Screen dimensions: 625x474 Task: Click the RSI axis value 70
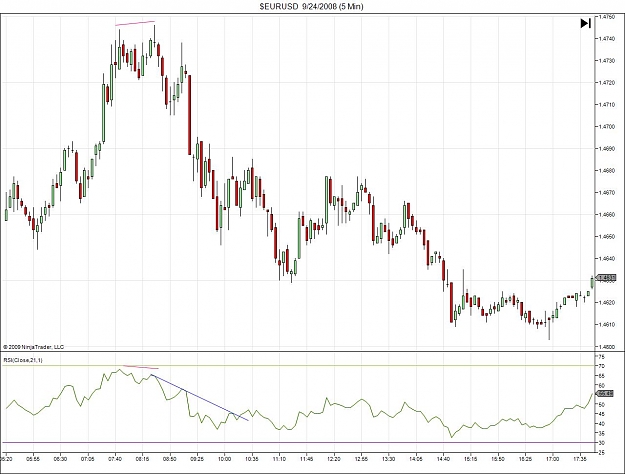click(602, 366)
